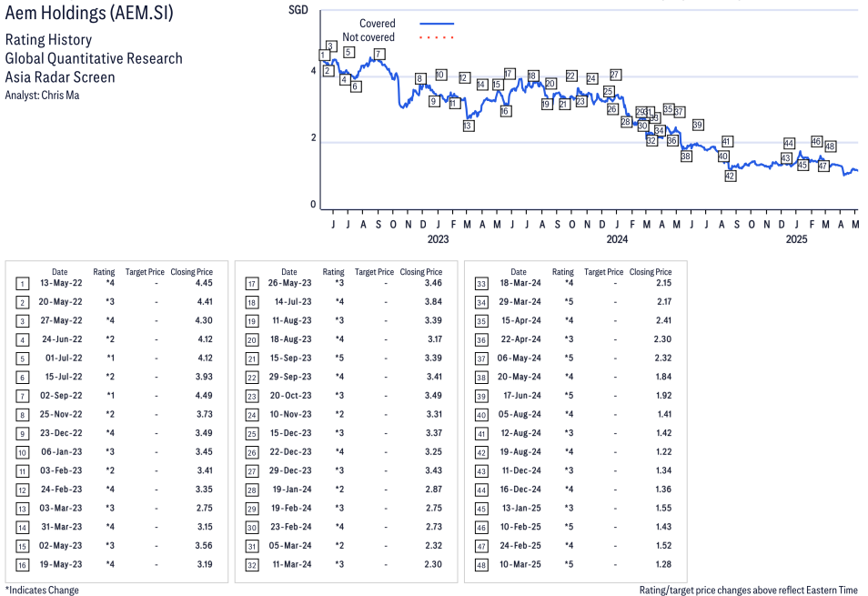Click the date '13-May-22' in row 1

[61, 283]
